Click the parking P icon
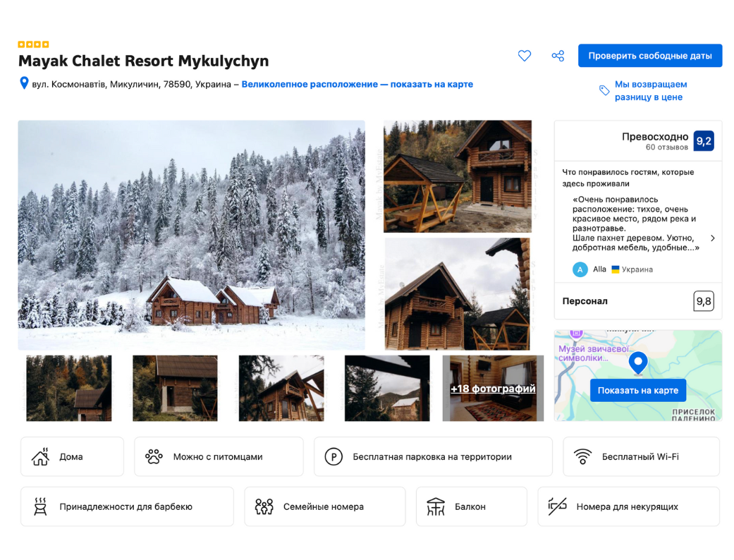Image resolution: width=734 pixels, height=560 pixels. coord(333,456)
